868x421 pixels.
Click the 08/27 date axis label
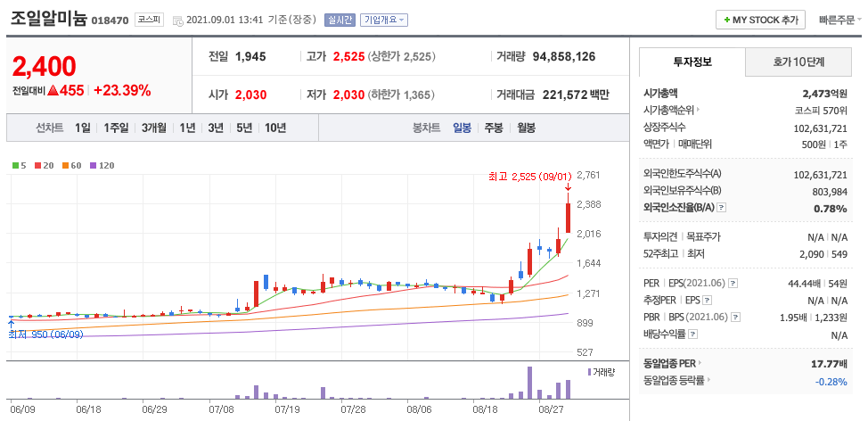[552, 410]
